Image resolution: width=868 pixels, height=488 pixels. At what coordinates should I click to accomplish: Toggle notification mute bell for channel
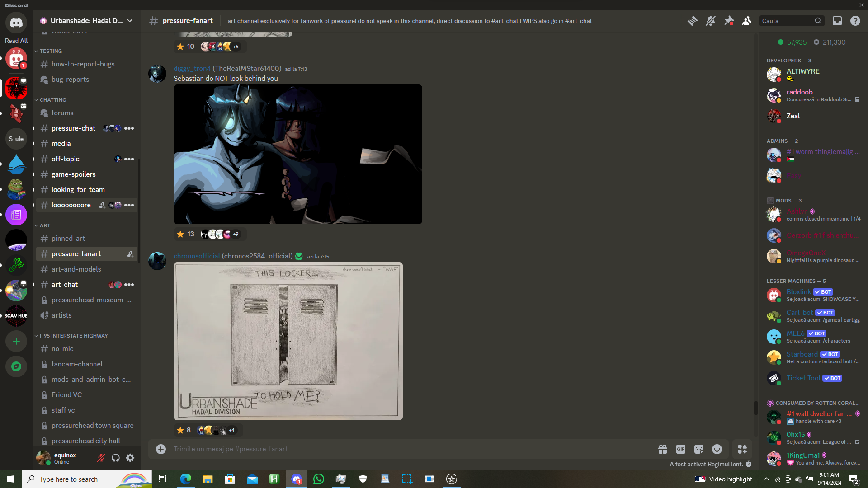pos(711,21)
